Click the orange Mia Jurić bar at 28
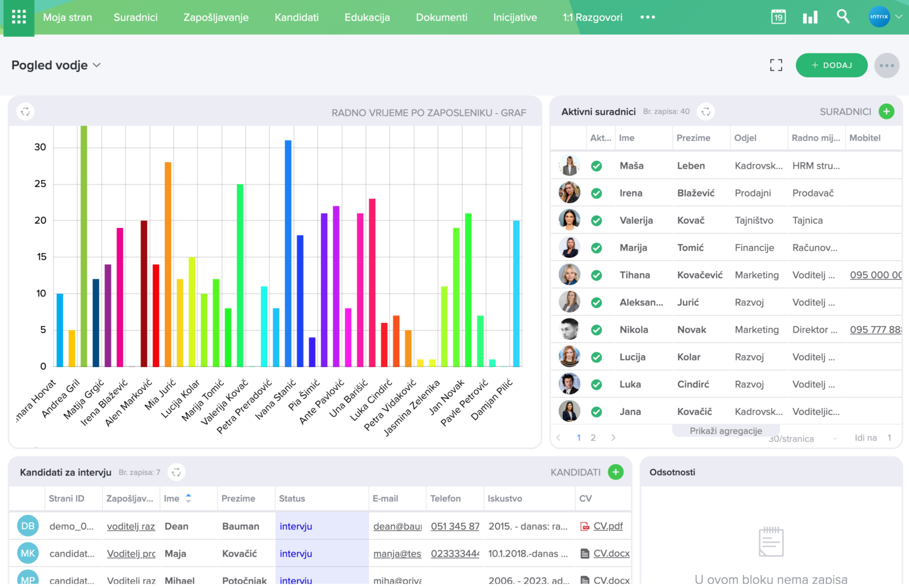The height and width of the screenshot is (588, 909). 168,264
